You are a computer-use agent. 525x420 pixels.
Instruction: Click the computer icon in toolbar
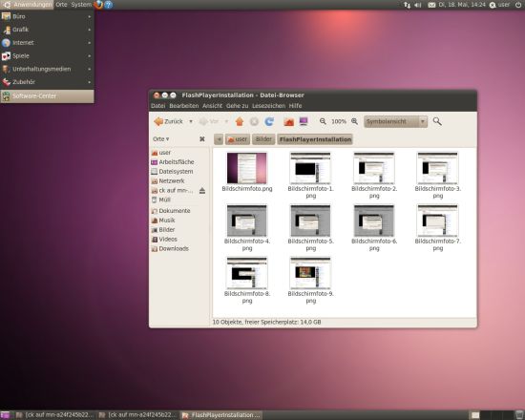[304, 121]
